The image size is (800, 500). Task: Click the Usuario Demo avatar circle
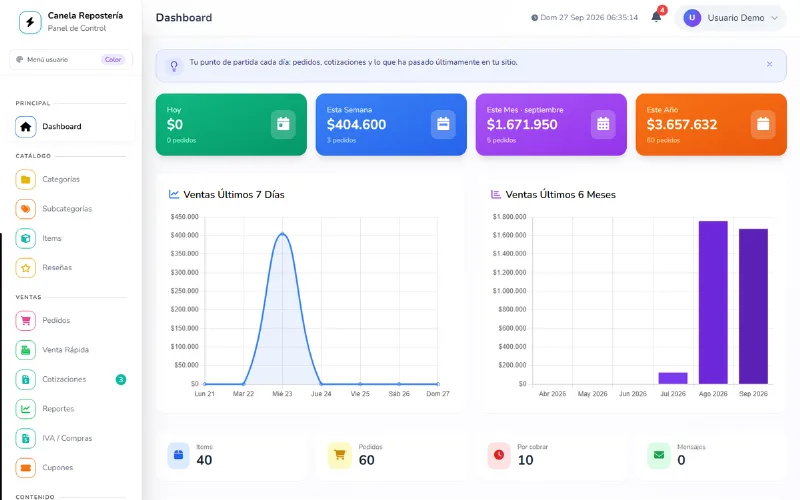click(x=692, y=18)
